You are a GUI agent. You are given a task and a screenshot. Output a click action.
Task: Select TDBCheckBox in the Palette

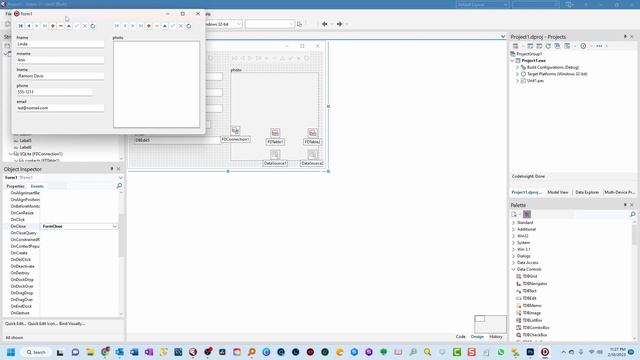(534, 335)
